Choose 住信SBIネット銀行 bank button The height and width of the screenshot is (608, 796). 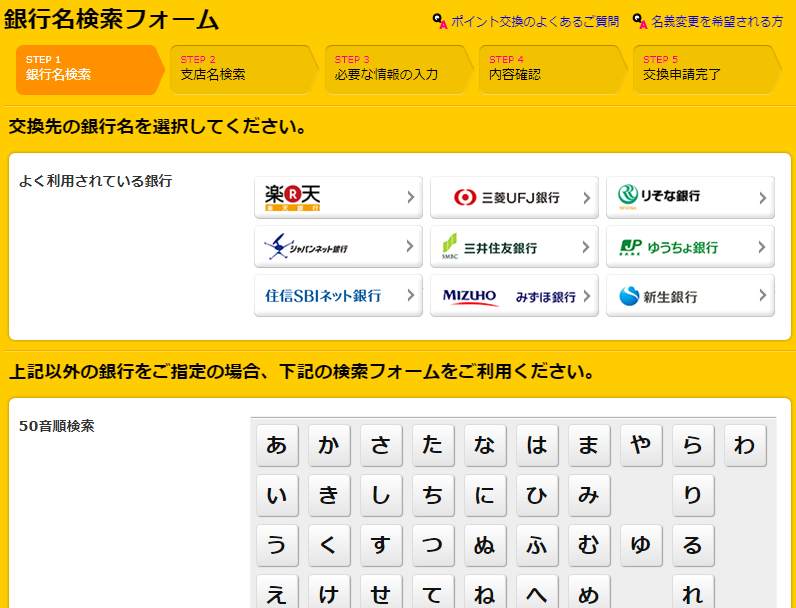[x=338, y=295]
